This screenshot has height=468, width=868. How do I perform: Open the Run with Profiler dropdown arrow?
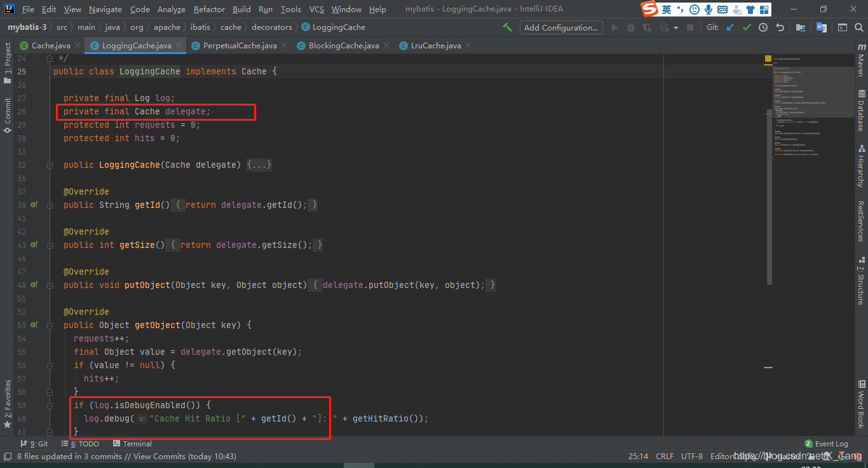[675, 27]
